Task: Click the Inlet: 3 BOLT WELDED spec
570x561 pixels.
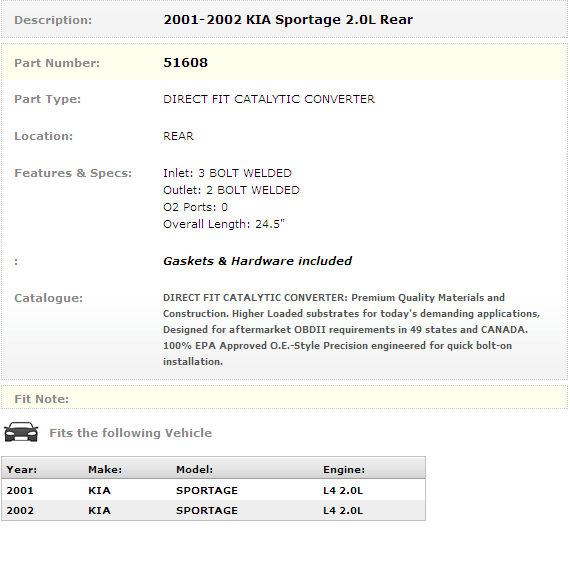Action: [x=227, y=173]
